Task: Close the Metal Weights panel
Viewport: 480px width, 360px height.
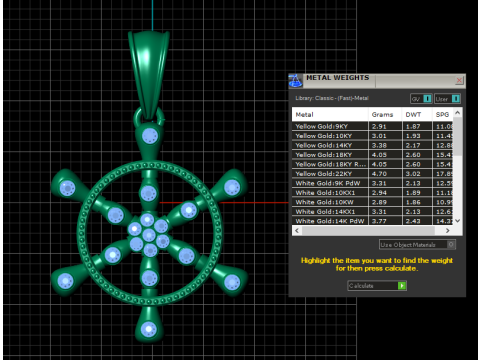Action: pyautogui.click(x=459, y=80)
